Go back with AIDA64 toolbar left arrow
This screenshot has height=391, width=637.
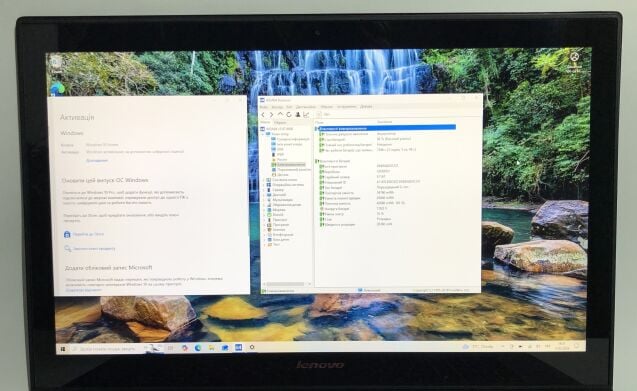pyautogui.click(x=263, y=115)
